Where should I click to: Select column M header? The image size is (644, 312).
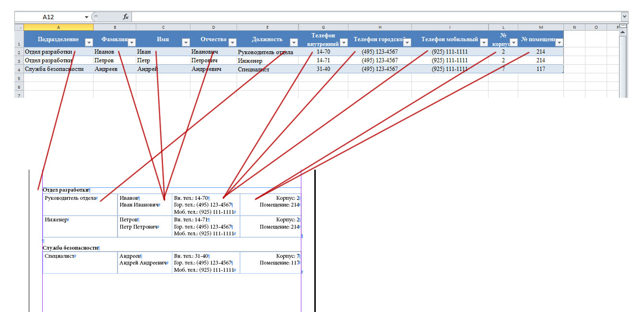tap(540, 27)
